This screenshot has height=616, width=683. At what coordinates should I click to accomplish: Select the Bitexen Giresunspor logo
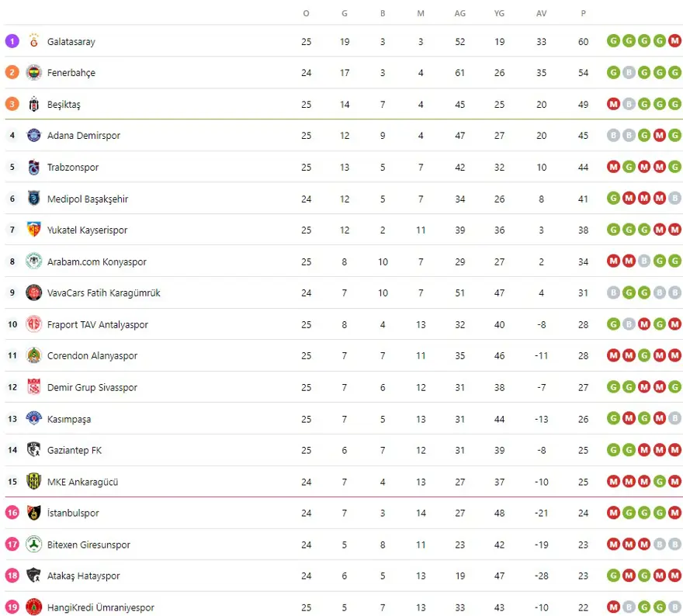(x=33, y=545)
